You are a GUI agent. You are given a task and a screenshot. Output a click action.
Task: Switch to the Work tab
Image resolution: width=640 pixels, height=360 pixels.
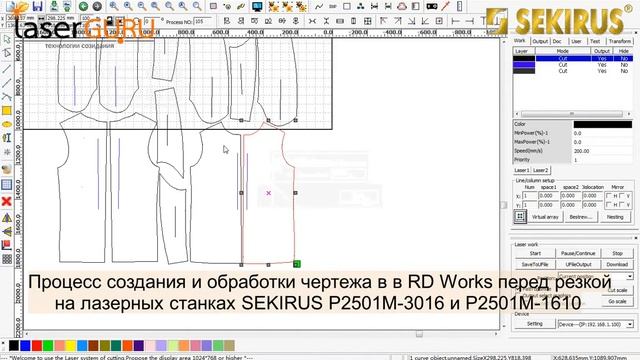click(x=520, y=41)
